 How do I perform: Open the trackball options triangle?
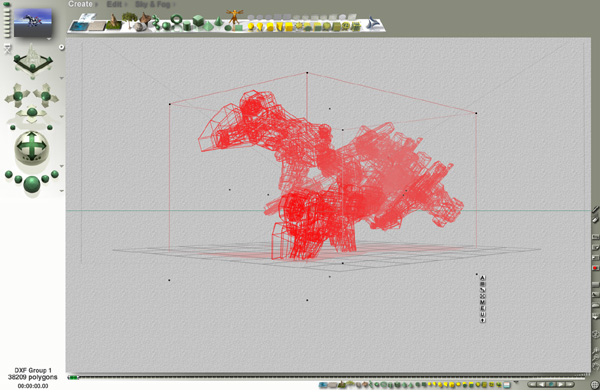(x=62, y=166)
